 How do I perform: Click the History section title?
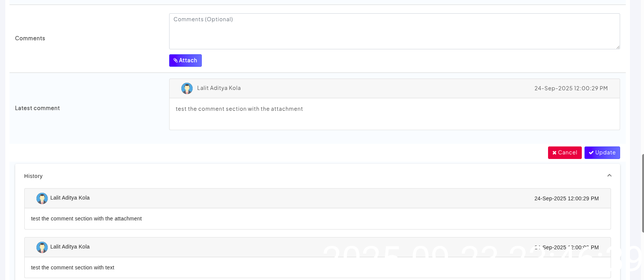[33, 176]
